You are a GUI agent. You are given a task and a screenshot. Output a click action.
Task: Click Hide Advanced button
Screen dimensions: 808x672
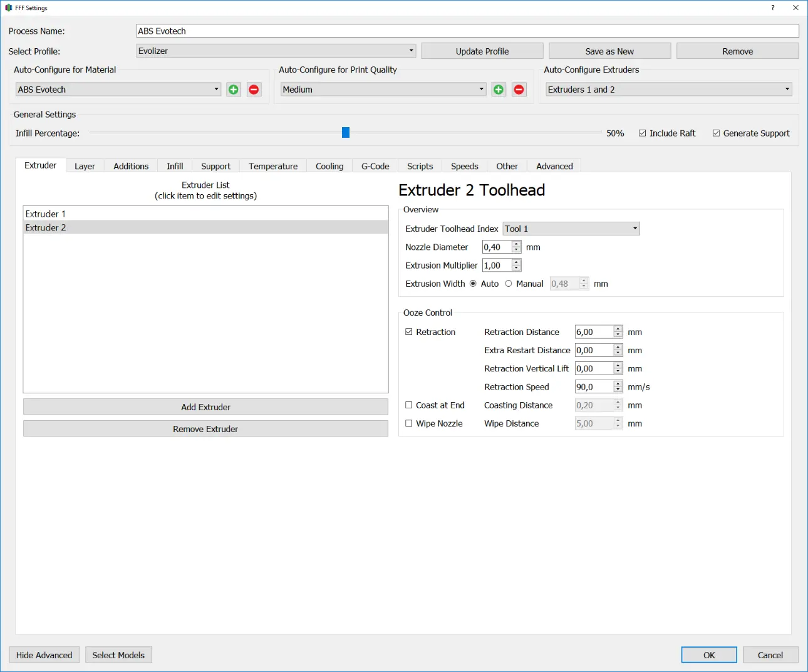pos(44,655)
